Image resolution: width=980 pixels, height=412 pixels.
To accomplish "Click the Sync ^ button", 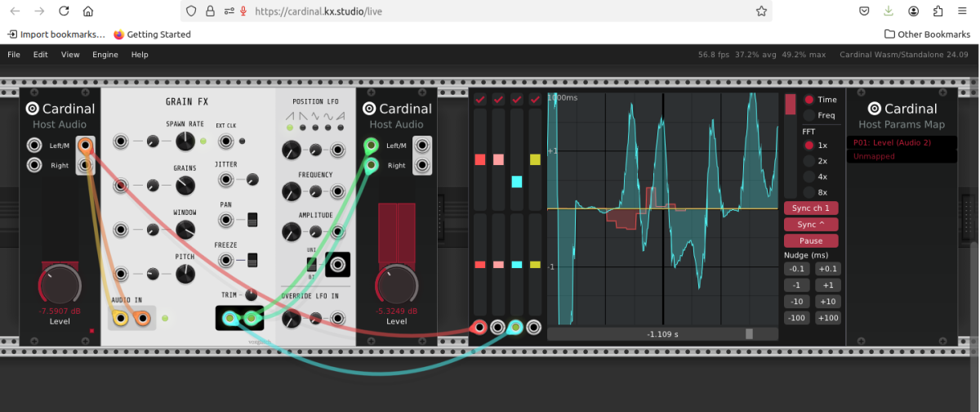I will [x=811, y=224].
